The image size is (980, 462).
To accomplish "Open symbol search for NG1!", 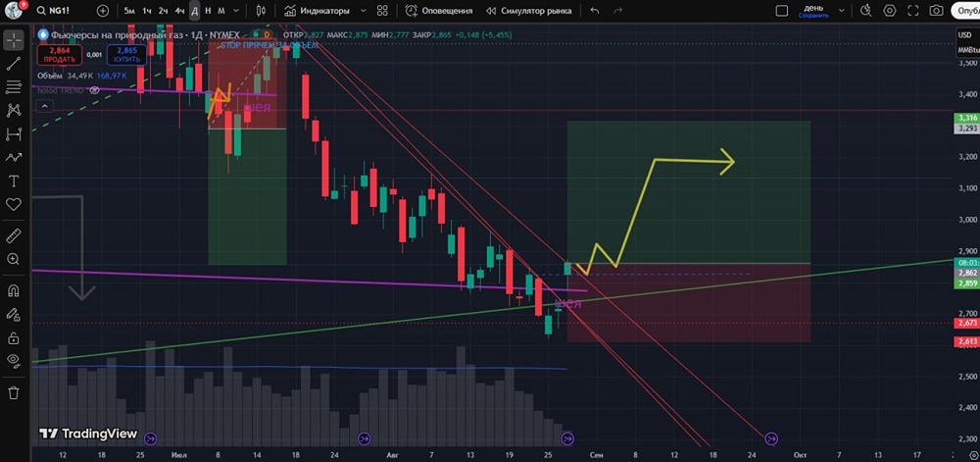I will pos(56,11).
